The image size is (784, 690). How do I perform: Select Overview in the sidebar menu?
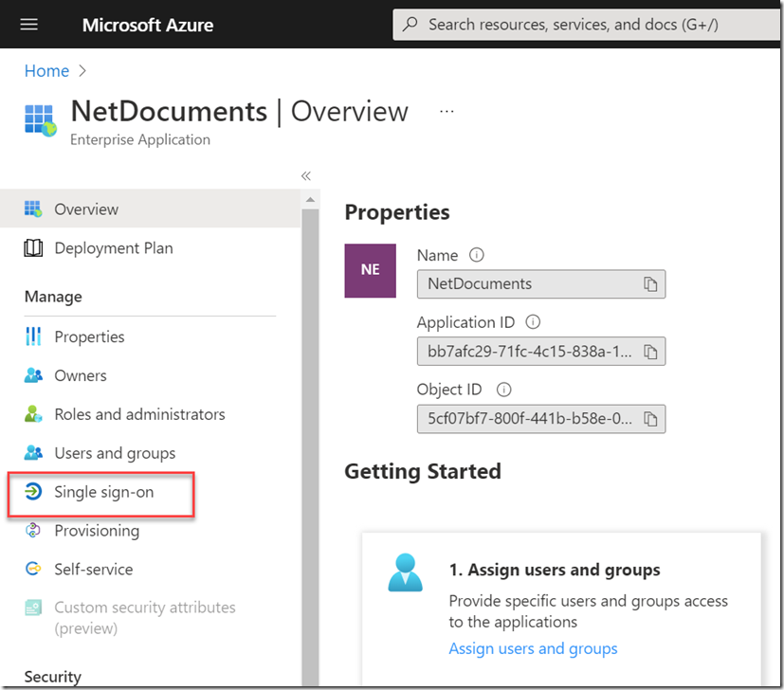tap(150, 209)
